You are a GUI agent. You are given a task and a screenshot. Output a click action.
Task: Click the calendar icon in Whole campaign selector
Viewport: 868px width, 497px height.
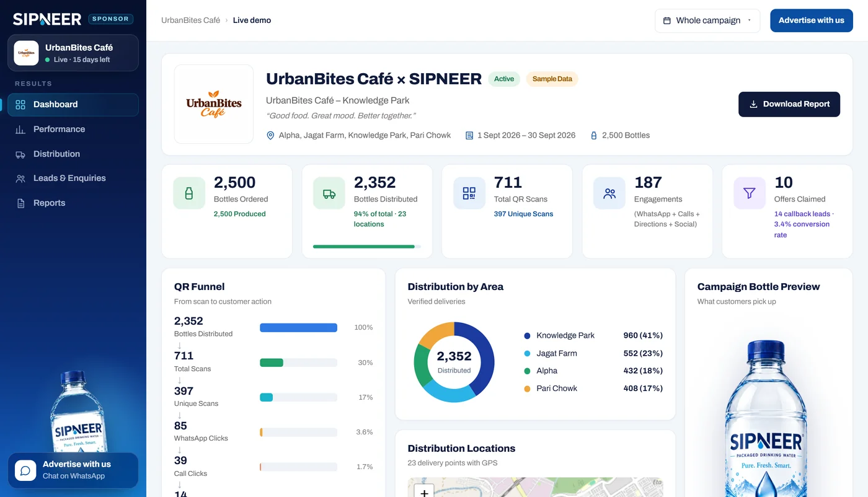[667, 20]
